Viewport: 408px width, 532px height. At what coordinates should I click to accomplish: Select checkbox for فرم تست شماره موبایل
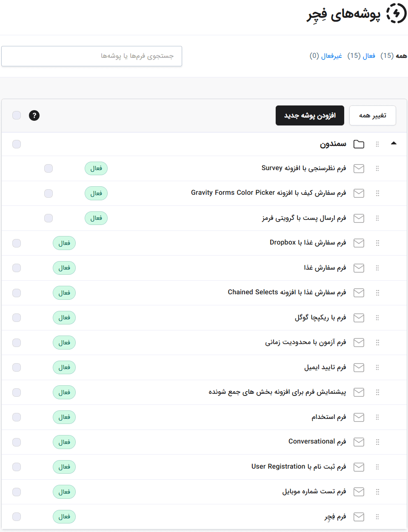pos(17,492)
